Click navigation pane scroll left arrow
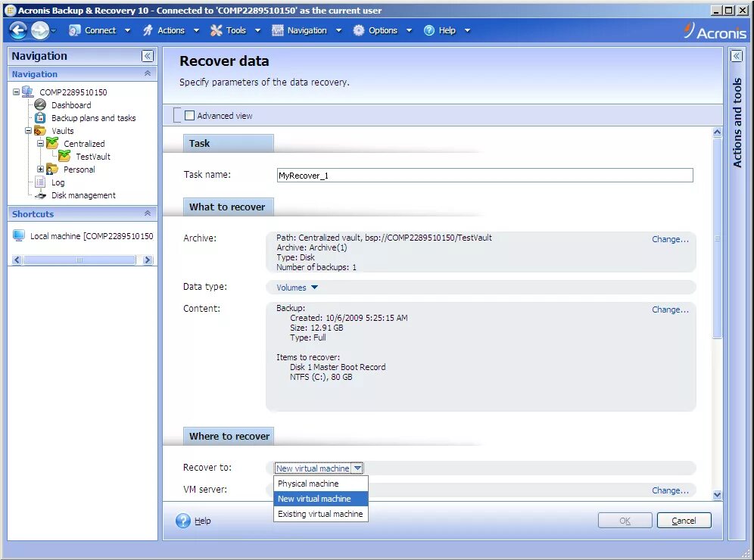Viewport: 754px width, 560px height. coord(17,260)
